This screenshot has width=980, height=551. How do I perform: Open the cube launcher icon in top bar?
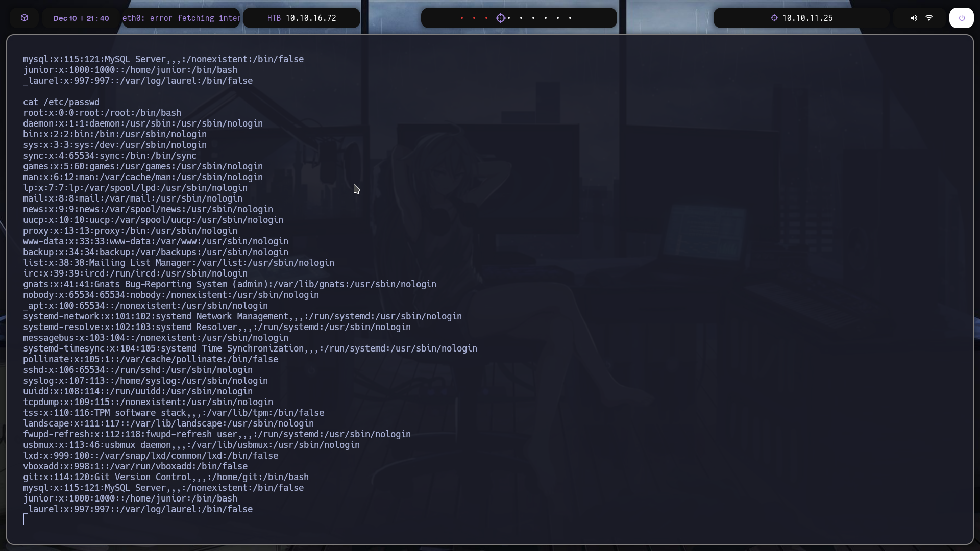coord(24,18)
